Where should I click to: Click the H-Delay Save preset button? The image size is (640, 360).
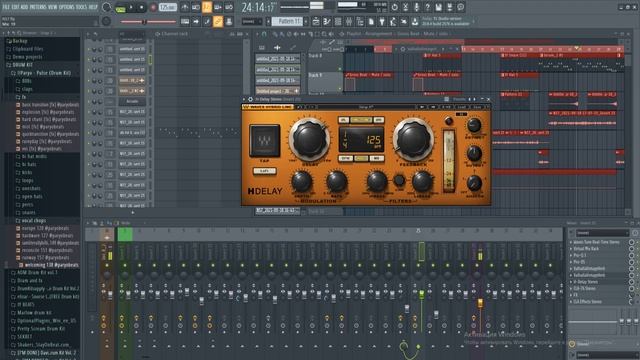coord(477,107)
